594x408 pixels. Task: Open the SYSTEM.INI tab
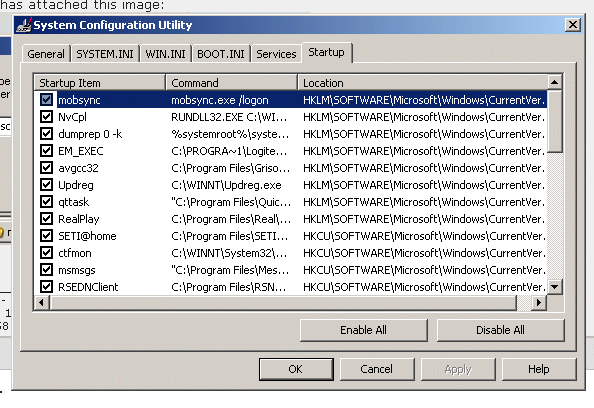[x=105, y=54]
